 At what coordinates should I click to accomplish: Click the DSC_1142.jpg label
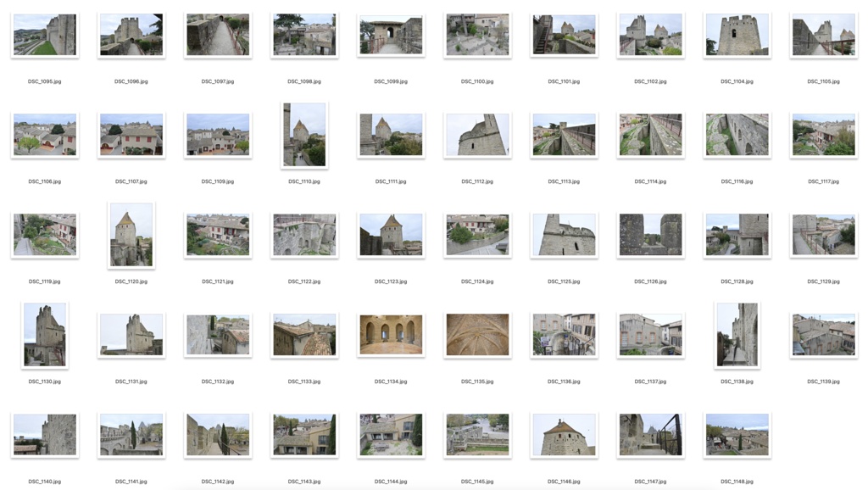click(218, 482)
